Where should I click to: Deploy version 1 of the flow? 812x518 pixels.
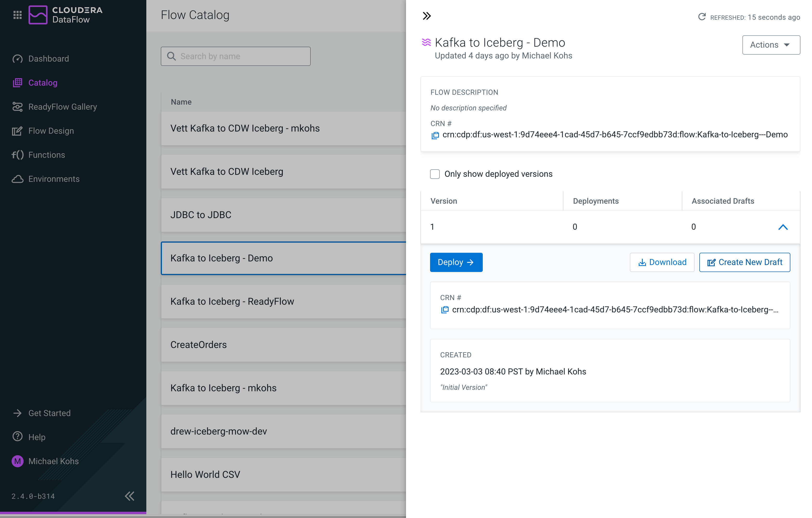click(456, 262)
